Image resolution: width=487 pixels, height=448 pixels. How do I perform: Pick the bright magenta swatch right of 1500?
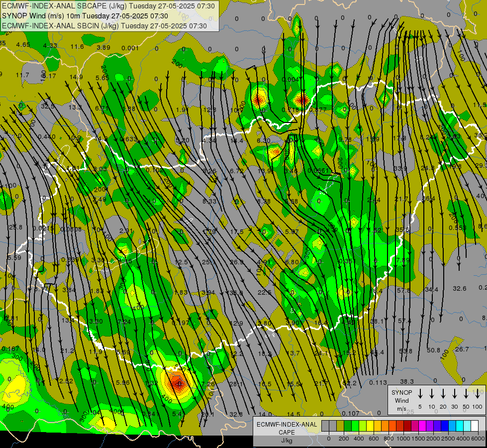(422, 426)
